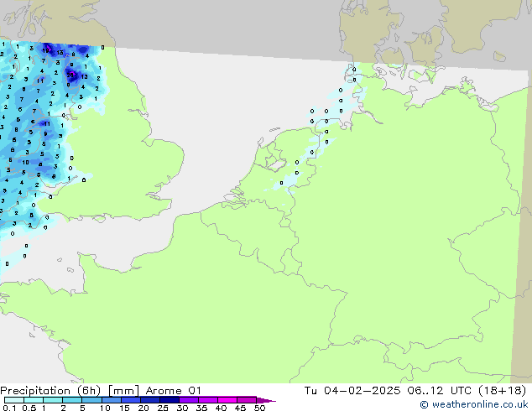This screenshot has height=411, width=532.
Task: Click the '10' precipitation value on the map
Action: coord(25,163)
